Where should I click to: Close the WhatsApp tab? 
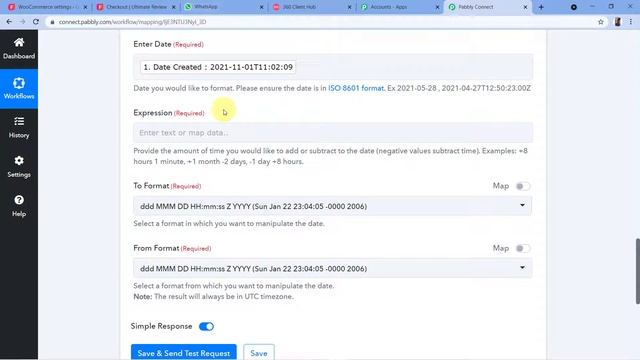pos(262,7)
